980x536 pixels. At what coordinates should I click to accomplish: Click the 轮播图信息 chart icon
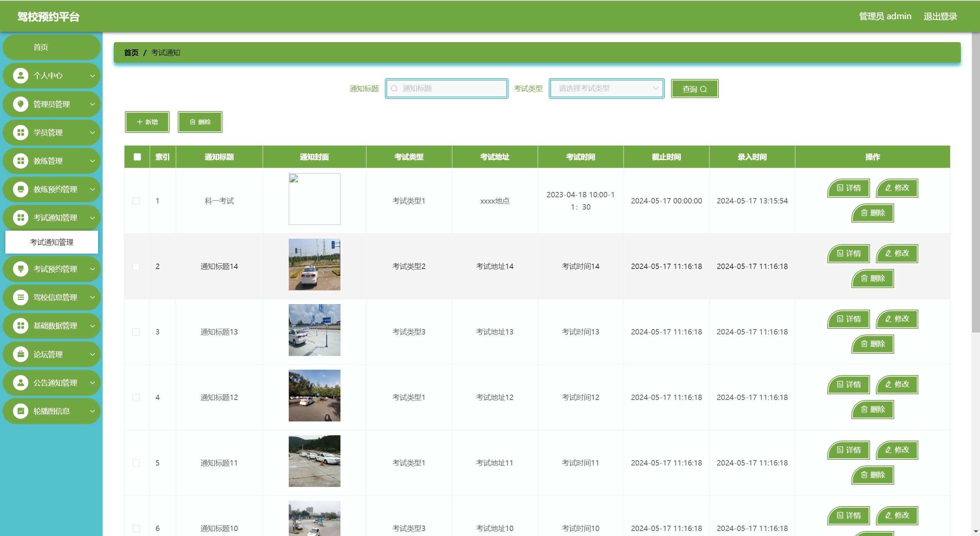pos(21,411)
